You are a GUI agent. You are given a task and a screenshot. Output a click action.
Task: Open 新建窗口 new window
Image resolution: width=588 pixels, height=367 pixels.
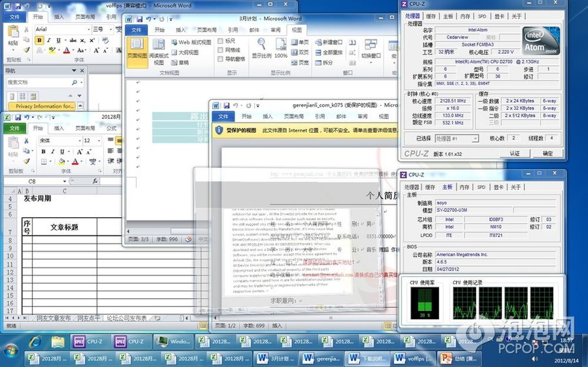click(x=329, y=42)
